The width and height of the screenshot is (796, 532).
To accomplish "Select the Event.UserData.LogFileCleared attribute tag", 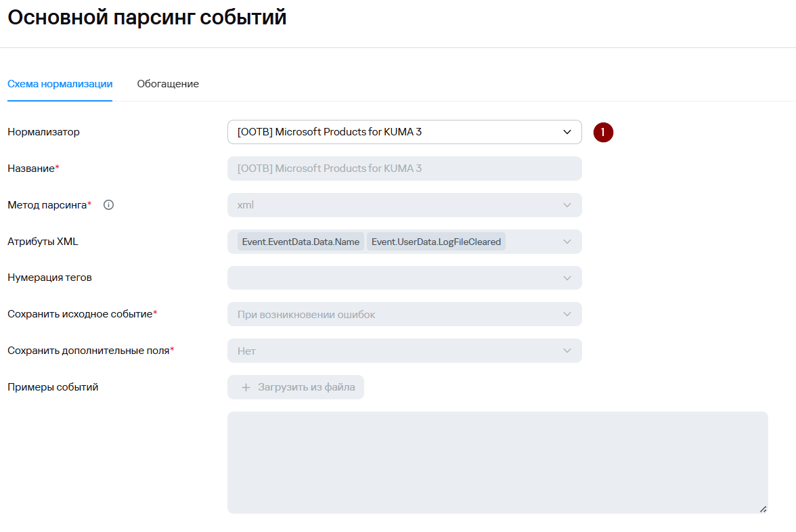I will 436,242.
